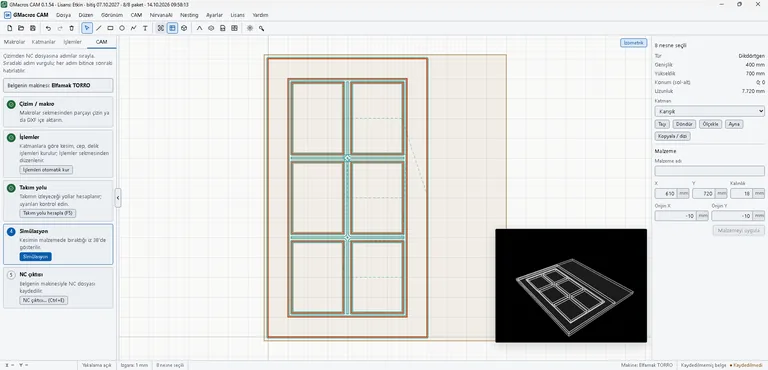Click Izgara: 1 mm in status bar
768x370 pixels.
[134, 366]
